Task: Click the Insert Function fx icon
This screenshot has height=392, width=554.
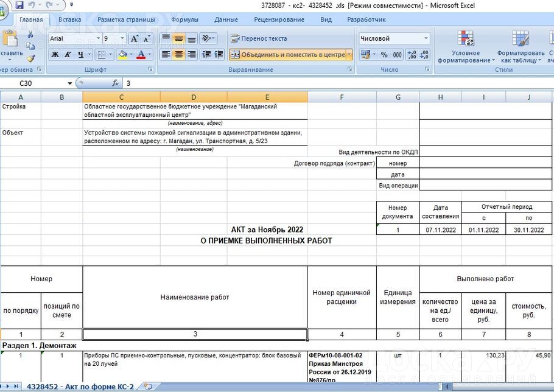Action: click(116, 83)
